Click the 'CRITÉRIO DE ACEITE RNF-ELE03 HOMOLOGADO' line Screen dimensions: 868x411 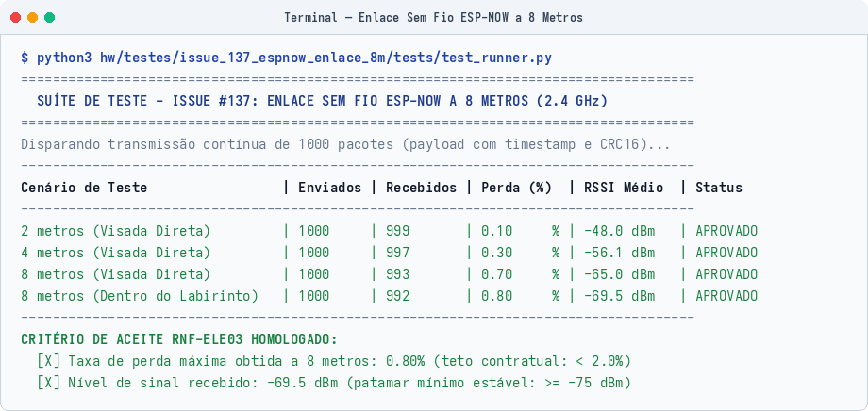[x=179, y=339]
